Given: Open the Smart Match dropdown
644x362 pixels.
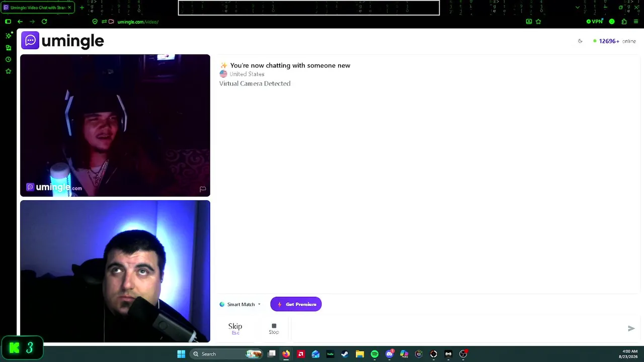Looking at the screenshot, I should (x=240, y=304).
